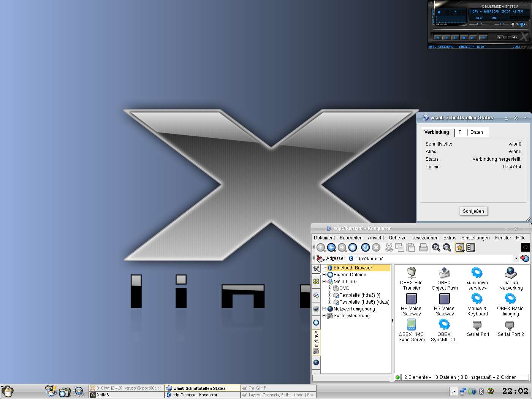Expand the Festplatte (hda3) node
The image size is (532, 399).
pos(330,295)
